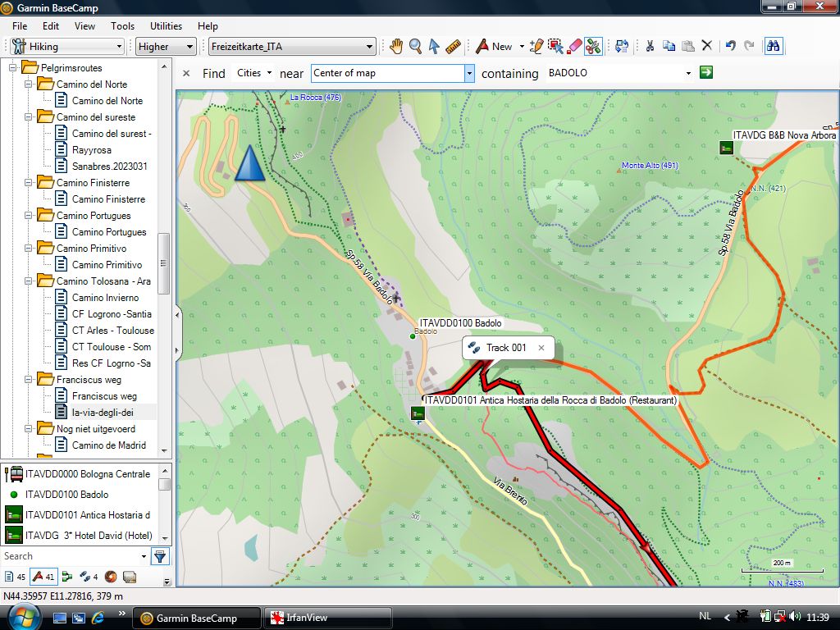The width and height of the screenshot is (840, 630).
Task: Click the scissors Cut icon
Action: [x=649, y=47]
